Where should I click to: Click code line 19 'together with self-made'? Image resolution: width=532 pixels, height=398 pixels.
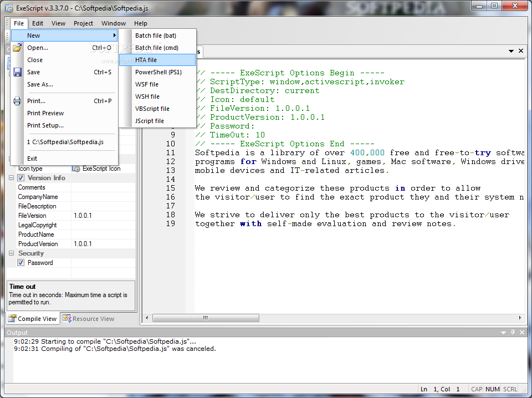click(325, 223)
